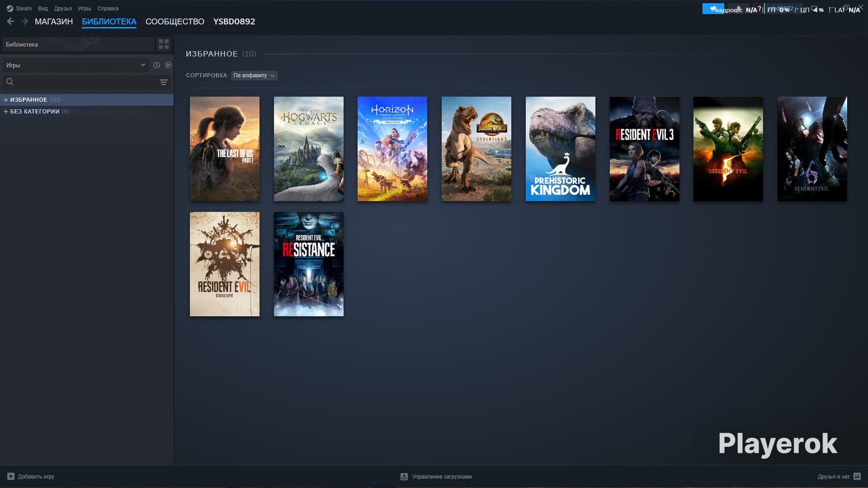Click the friends icon in the bottom right
The width and height of the screenshot is (868, 488).
857,476
